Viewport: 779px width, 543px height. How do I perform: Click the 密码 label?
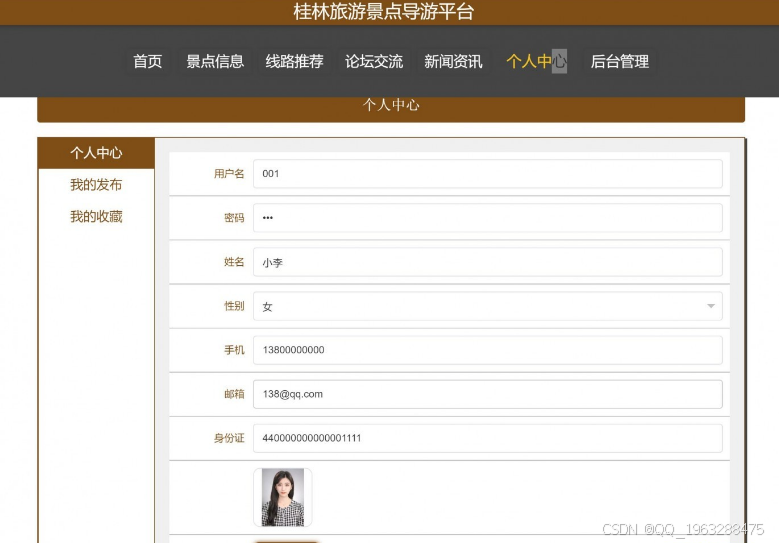[234, 218]
